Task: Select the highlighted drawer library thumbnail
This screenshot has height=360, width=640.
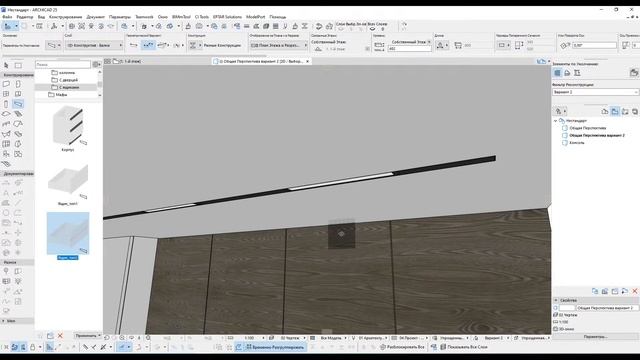Action: pyautogui.click(x=68, y=233)
